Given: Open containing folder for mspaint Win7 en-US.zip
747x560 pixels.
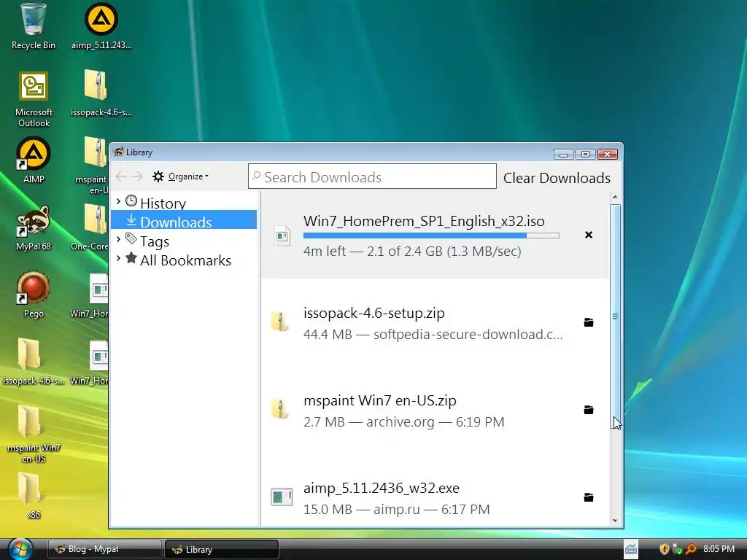Looking at the screenshot, I should 589,410.
